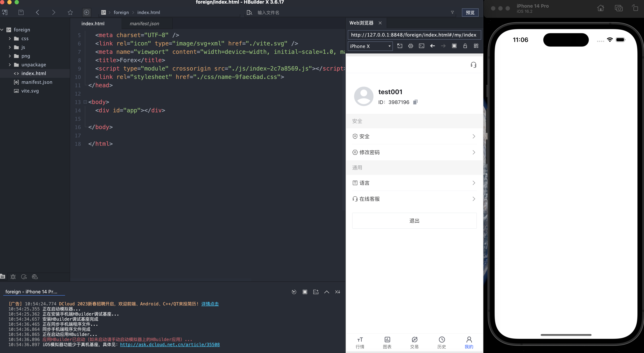Expand the unpackage folder

point(10,65)
